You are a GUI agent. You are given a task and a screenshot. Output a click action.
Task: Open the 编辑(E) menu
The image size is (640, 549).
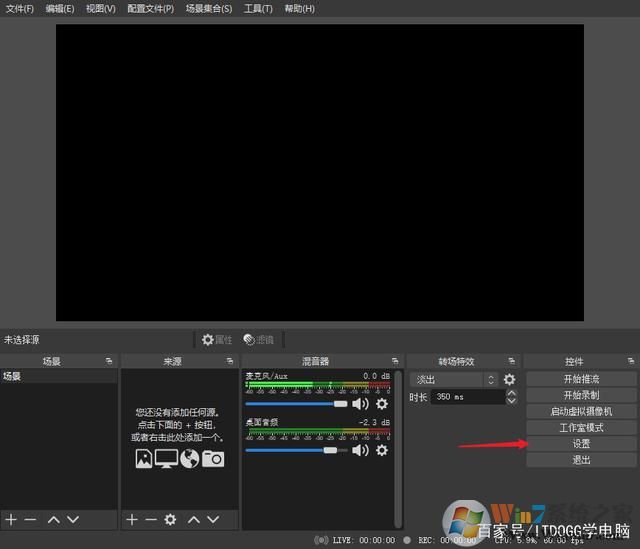[60, 9]
